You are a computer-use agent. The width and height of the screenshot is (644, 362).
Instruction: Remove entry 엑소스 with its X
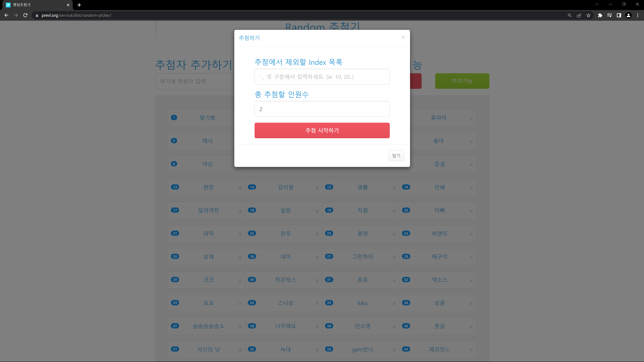pyautogui.click(x=471, y=281)
